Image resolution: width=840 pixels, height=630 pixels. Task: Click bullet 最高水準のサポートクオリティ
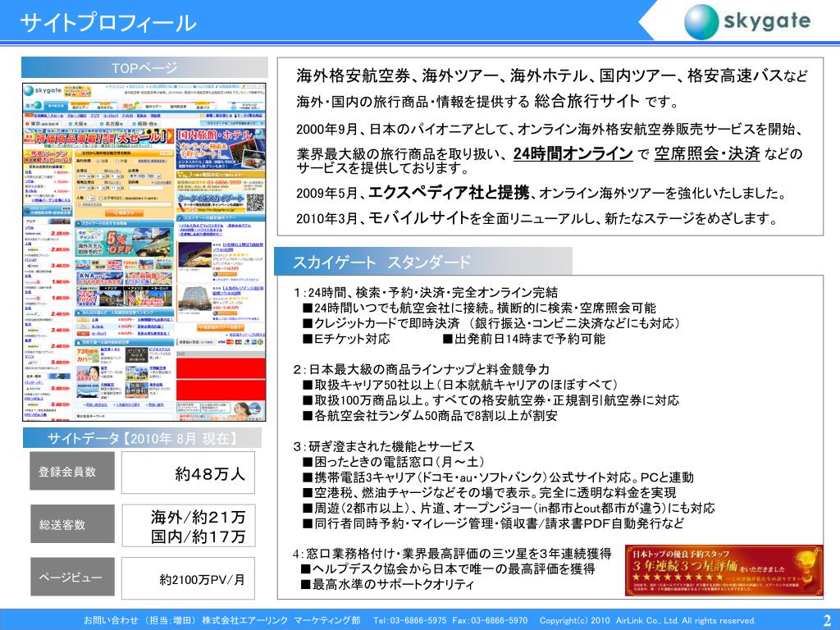387,584
